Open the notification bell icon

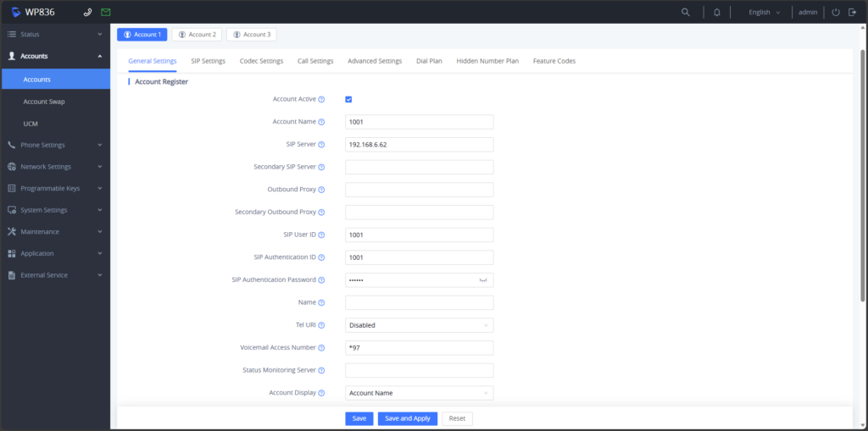pyautogui.click(x=717, y=12)
